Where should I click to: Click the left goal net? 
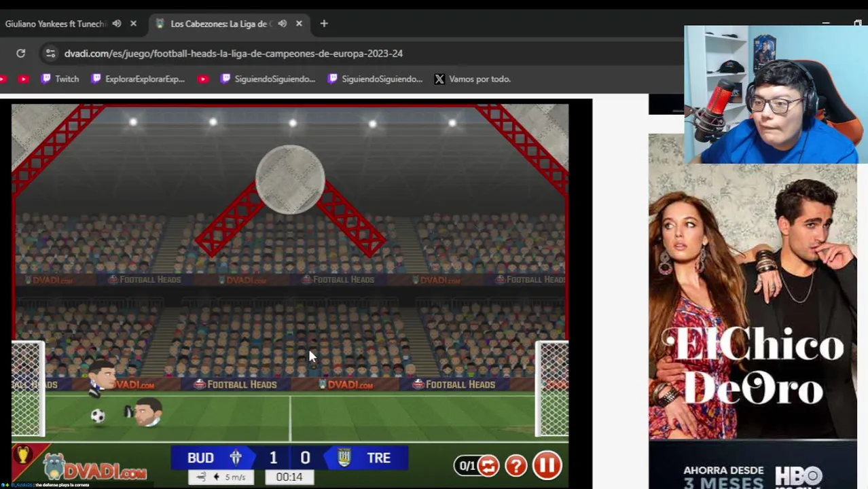click(28, 389)
